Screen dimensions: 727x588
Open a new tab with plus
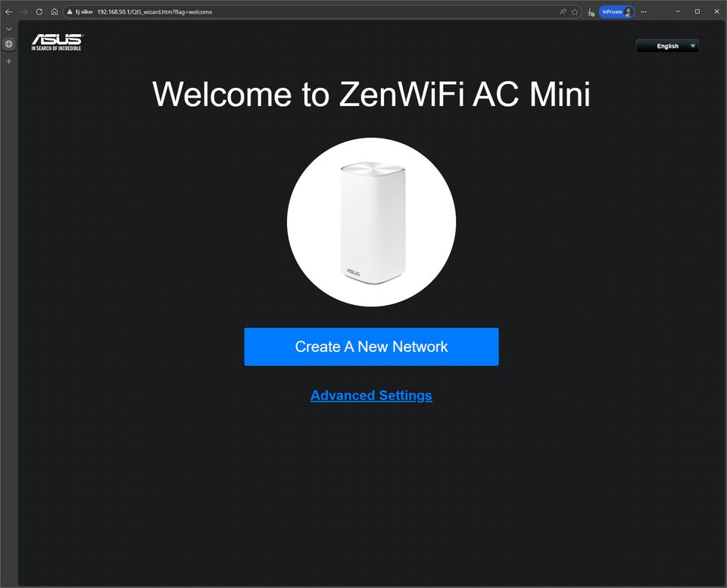(x=9, y=61)
